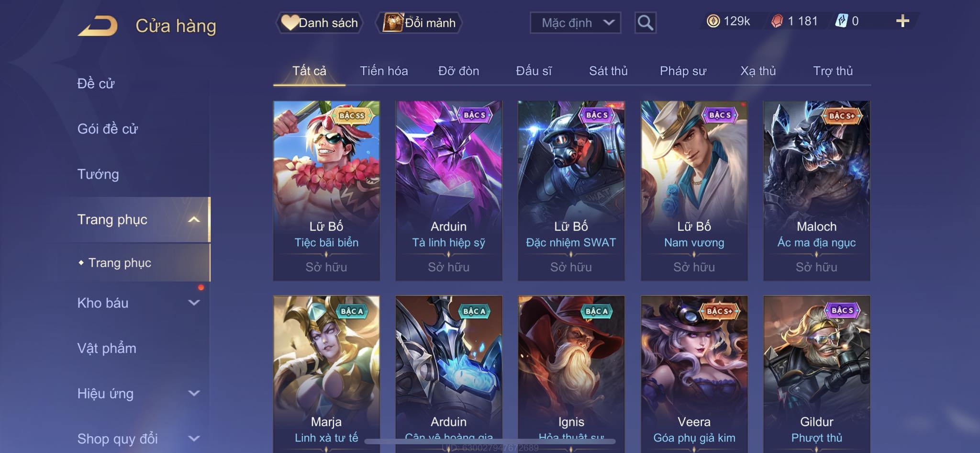Open the Mặc định sort dropdown
This screenshot has width=980, height=453.
point(575,23)
